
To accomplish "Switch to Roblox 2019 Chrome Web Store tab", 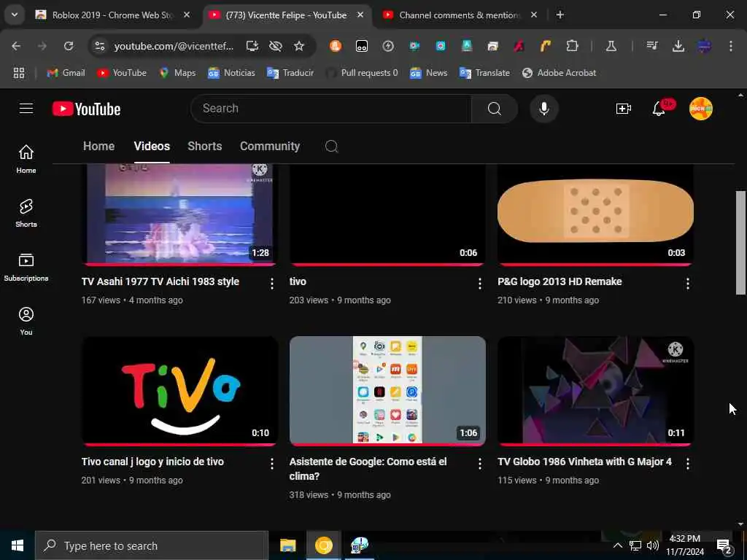I will click(x=112, y=15).
